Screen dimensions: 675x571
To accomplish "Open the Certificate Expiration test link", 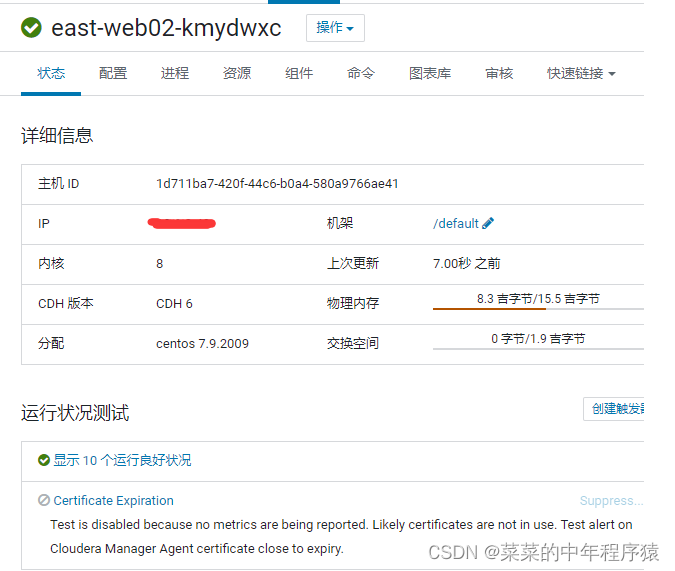I will point(113,500).
